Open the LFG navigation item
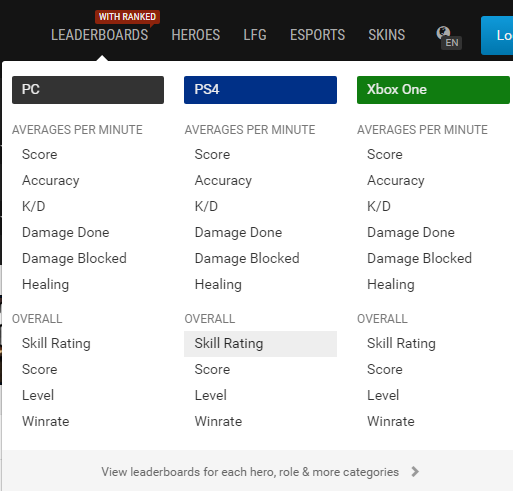Viewport: 513px width, 491px height. (x=255, y=35)
